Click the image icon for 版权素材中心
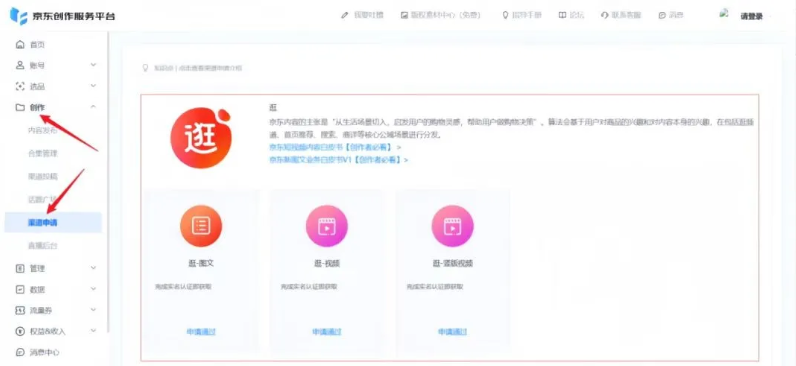The width and height of the screenshot is (796, 366). 405,15
